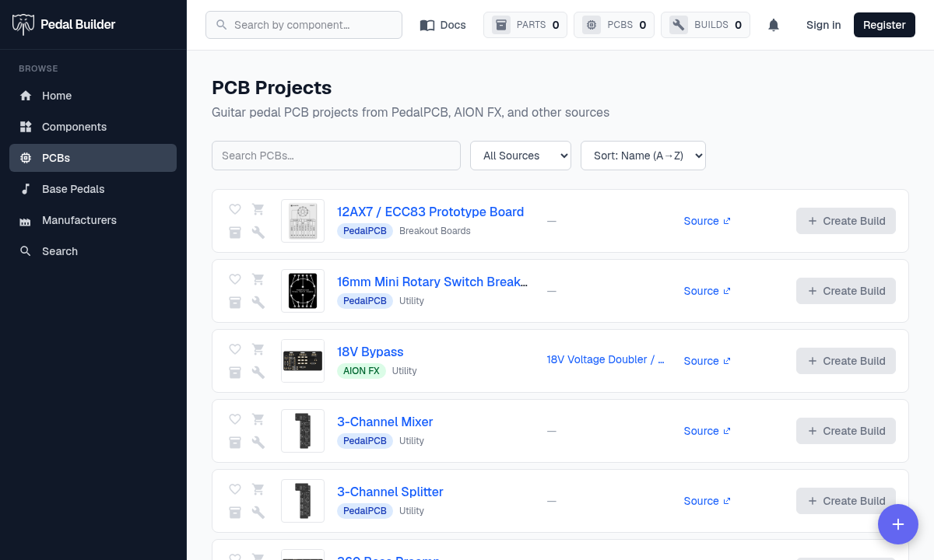Open the notifications bell
Image resolution: width=934 pixels, height=560 pixels.
774,25
